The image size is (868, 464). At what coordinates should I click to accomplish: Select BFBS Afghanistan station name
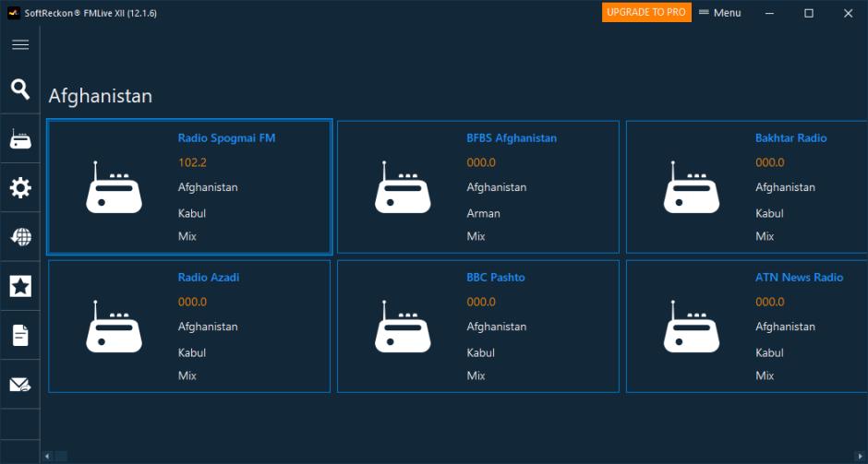pos(512,138)
